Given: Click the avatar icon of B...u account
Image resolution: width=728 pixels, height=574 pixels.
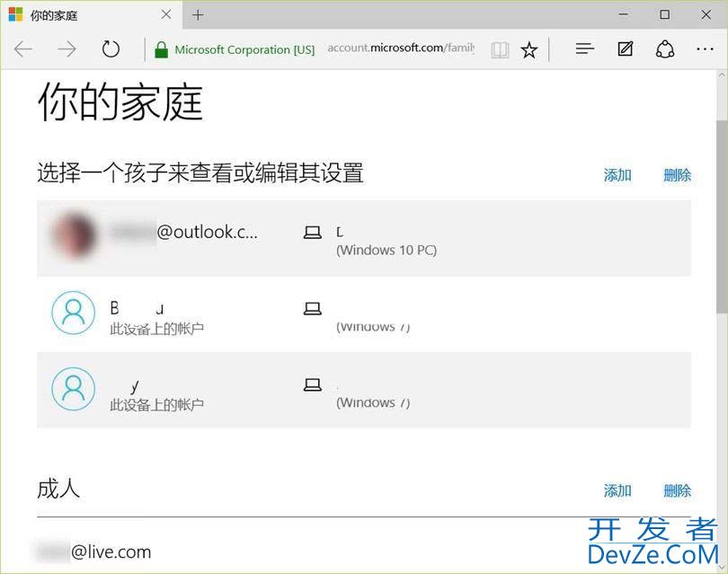Looking at the screenshot, I should pos(74,313).
